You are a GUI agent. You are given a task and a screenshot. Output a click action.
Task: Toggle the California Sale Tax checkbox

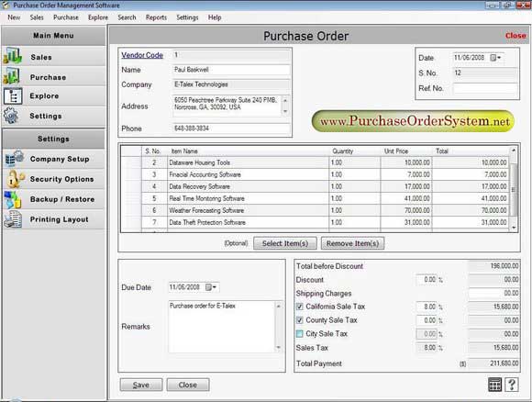300,307
